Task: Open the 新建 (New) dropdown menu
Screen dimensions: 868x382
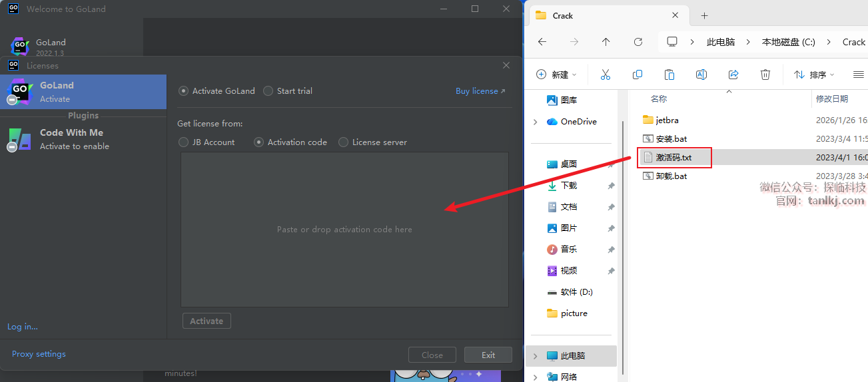Action: tap(557, 75)
